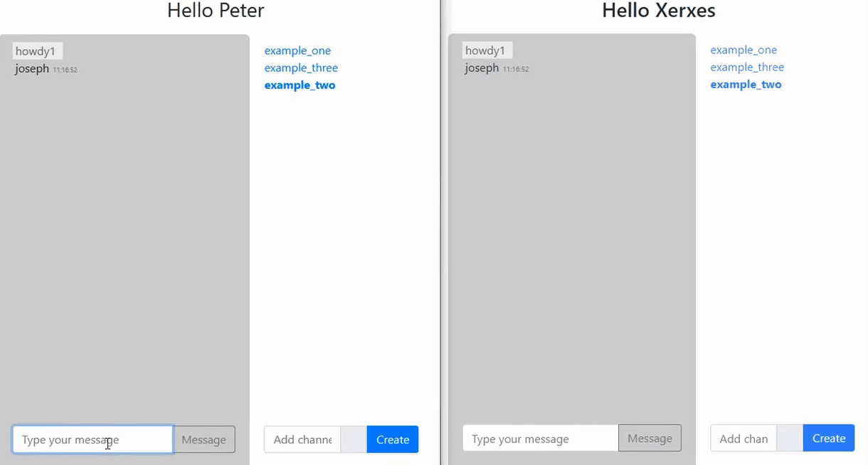This screenshot has height=465, width=868.
Task: Open example_three channel in Xerxes's window
Action: pyautogui.click(x=747, y=67)
